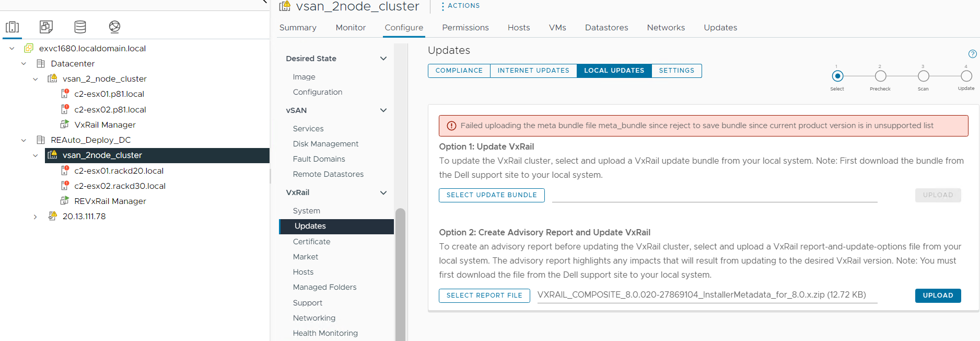Open Configuration under Desired State

click(318, 92)
